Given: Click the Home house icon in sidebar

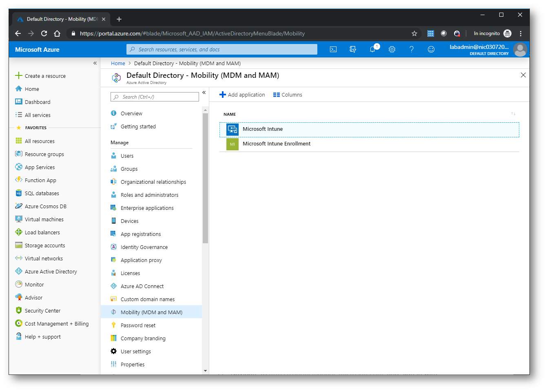Looking at the screenshot, I should click(x=19, y=89).
